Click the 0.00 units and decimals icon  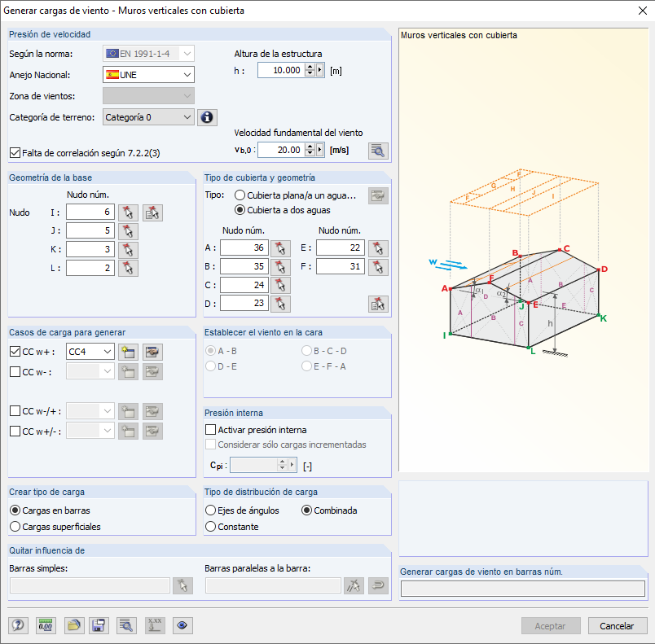(46, 625)
